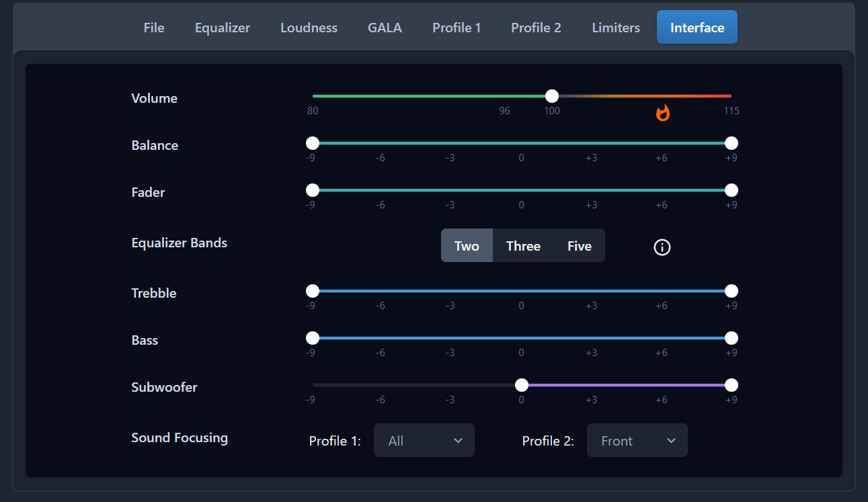This screenshot has width=868, height=502.
Task: Click the info icon beside Equalizer Bands
Action: (x=662, y=247)
